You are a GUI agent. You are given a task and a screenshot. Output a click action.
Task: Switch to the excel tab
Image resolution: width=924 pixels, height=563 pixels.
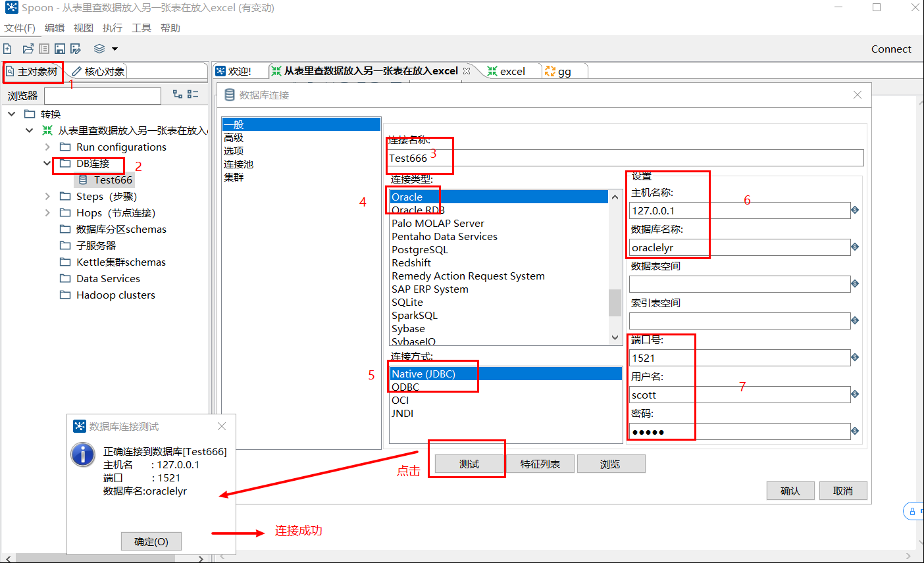[512, 71]
